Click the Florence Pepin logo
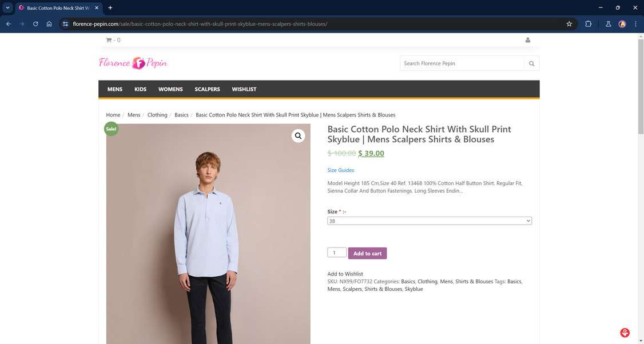The width and height of the screenshot is (644, 344). (133, 63)
